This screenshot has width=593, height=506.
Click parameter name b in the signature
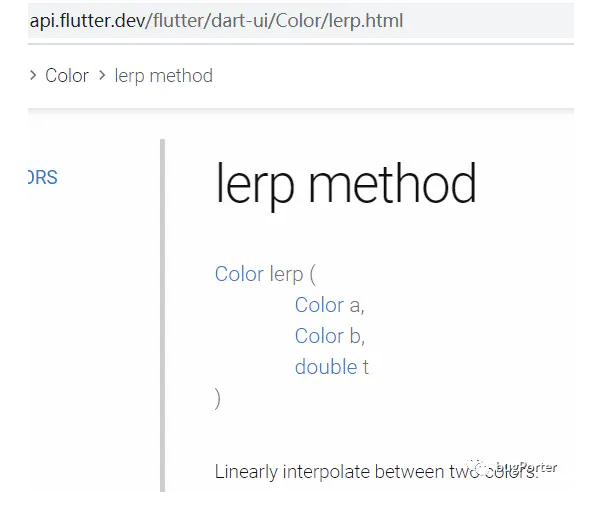pyautogui.click(x=355, y=336)
